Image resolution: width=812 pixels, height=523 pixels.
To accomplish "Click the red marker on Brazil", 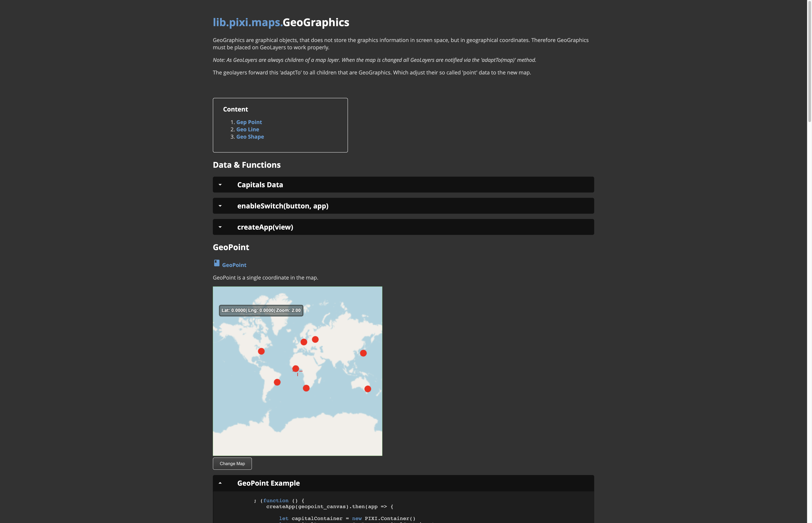I will (x=277, y=382).
